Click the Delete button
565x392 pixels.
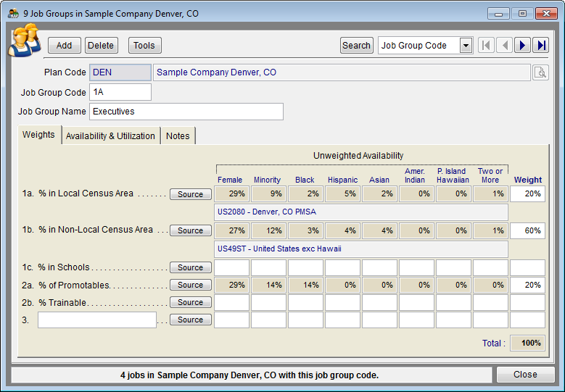pos(101,46)
